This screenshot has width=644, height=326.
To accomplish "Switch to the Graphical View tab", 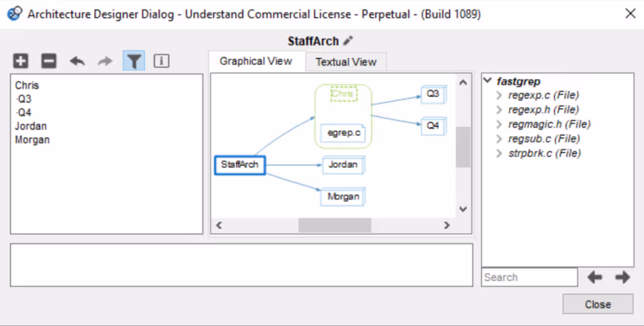I will pos(256,61).
